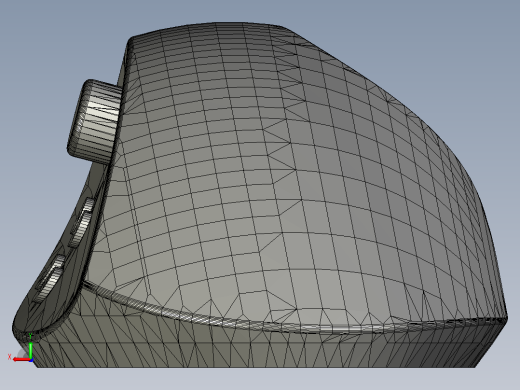The height and width of the screenshot is (390, 520).
Task: Click the lower thumb side button
Action: coord(50,278)
